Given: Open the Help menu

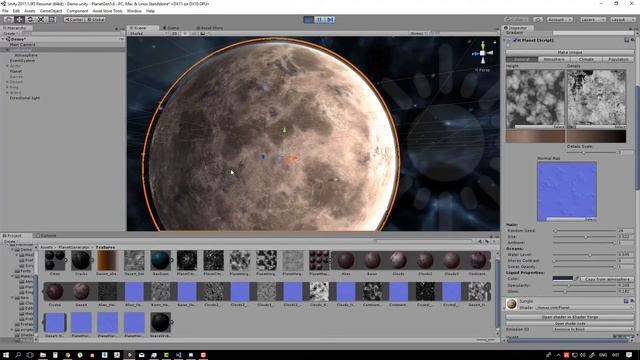Looking at the screenshot, I should pos(150,11).
